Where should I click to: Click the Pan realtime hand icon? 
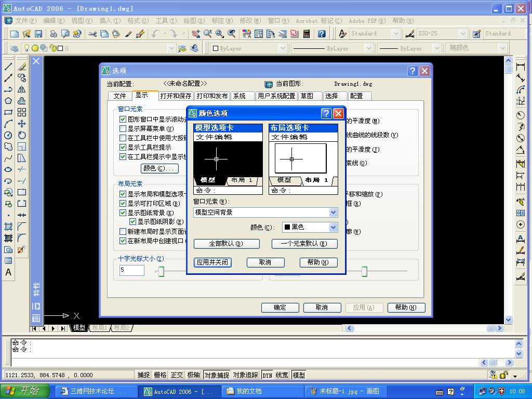tap(196, 34)
